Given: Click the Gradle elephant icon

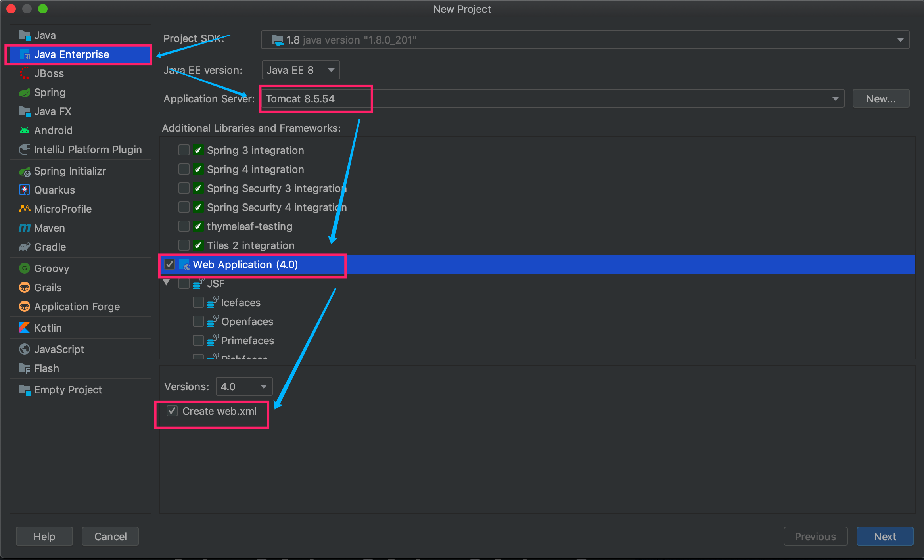Looking at the screenshot, I should coord(25,247).
